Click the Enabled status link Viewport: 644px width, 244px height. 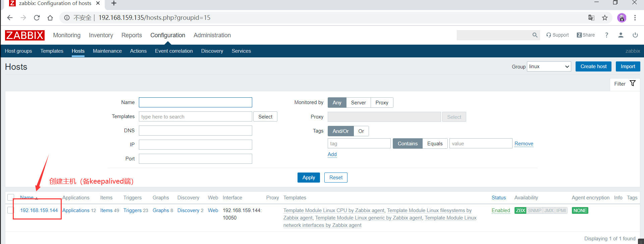point(501,210)
